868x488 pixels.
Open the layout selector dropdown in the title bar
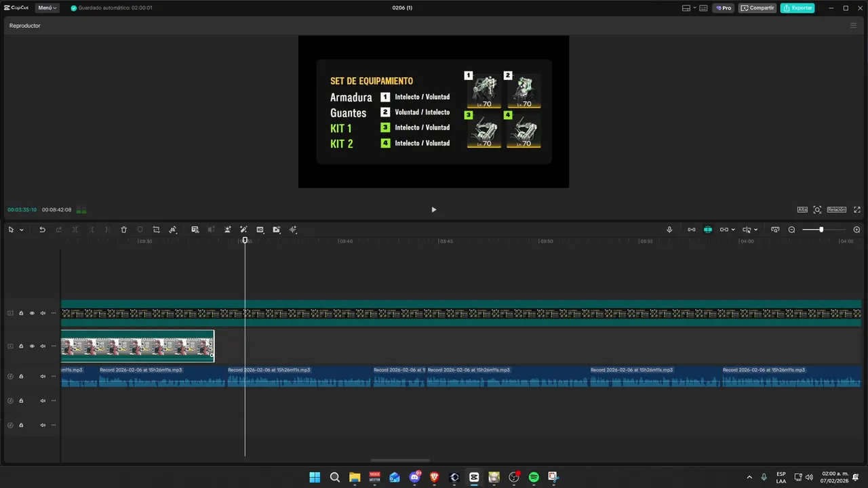(688, 8)
